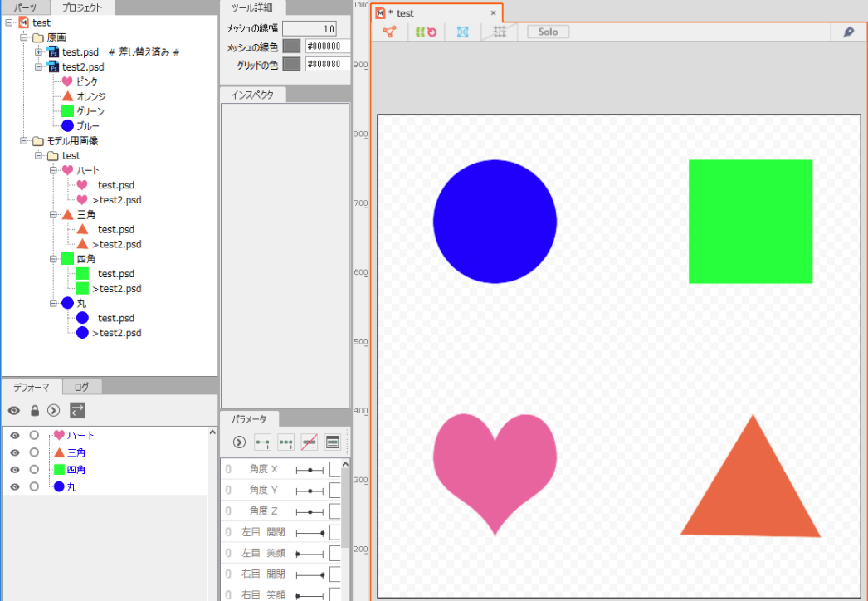Click the mesh edit icon in canvas toolbar
The image size is (868, 601).
coord(389,32)
